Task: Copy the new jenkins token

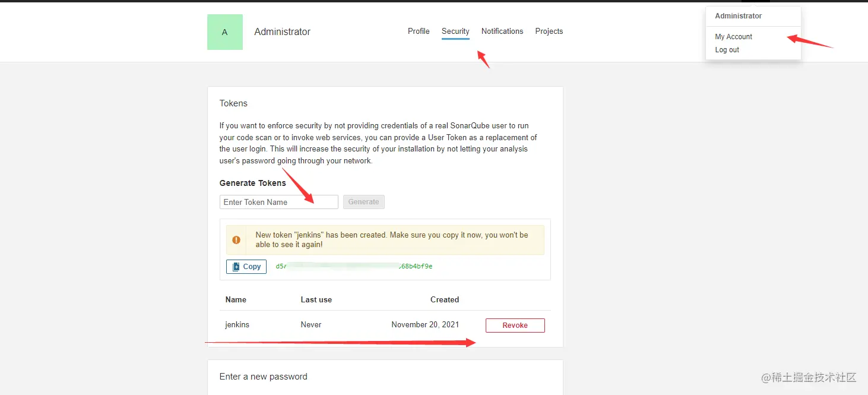Action: tap(246, 267)
